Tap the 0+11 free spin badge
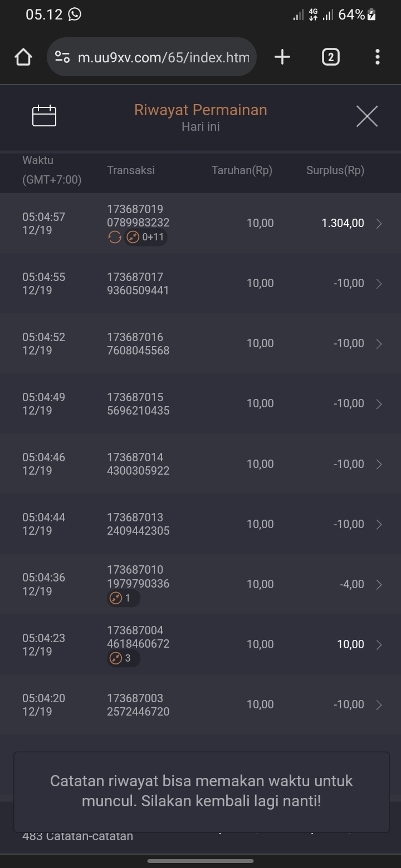 [146, 238]
